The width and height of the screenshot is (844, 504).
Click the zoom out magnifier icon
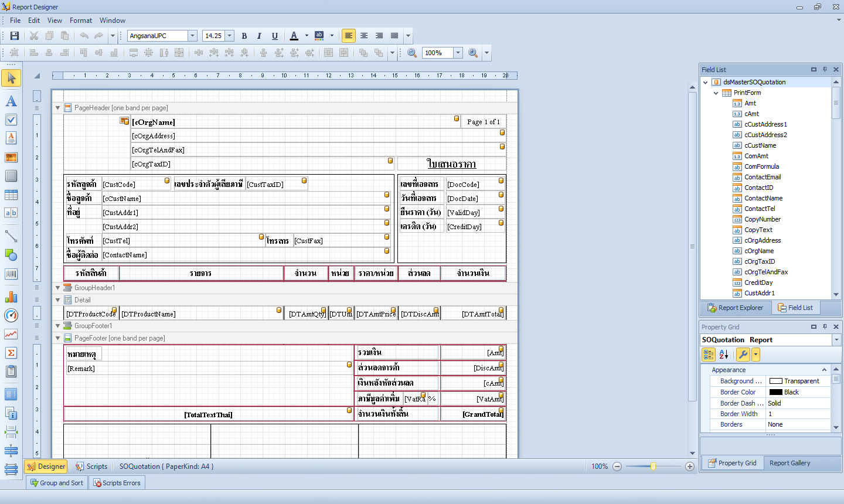tap(412, 53)
